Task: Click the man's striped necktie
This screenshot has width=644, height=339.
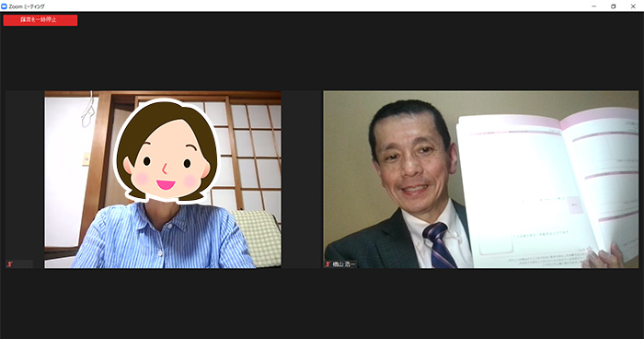Action: pos(439,246)
